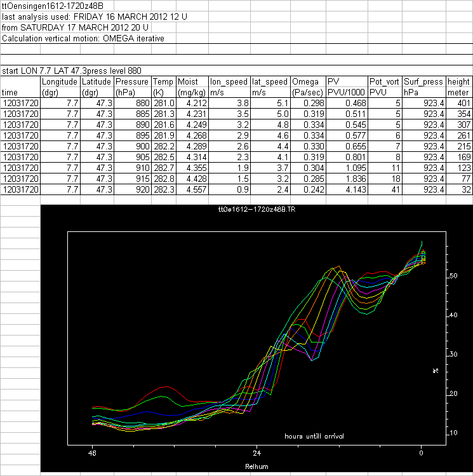Select the 'from SATURDAY 17 MARCH 2012 20 U' cell
The image size is (473, 476).
[x=75, y=27]
